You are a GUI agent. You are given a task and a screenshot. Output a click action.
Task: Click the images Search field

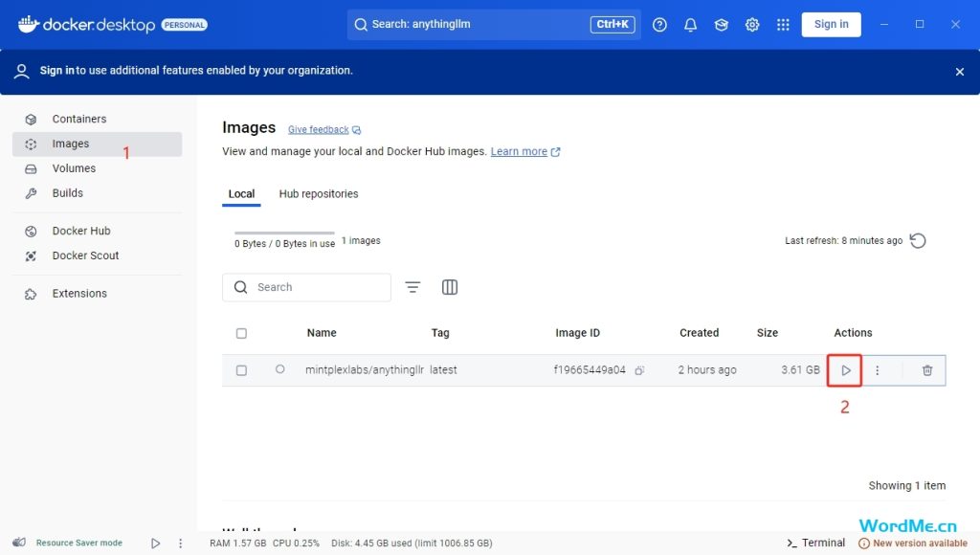pos(306,287)
